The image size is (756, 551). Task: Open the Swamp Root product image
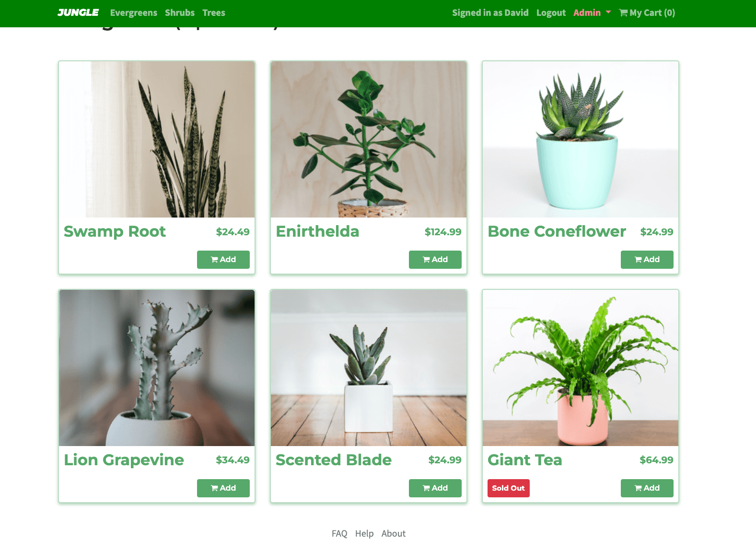point(157,139)
